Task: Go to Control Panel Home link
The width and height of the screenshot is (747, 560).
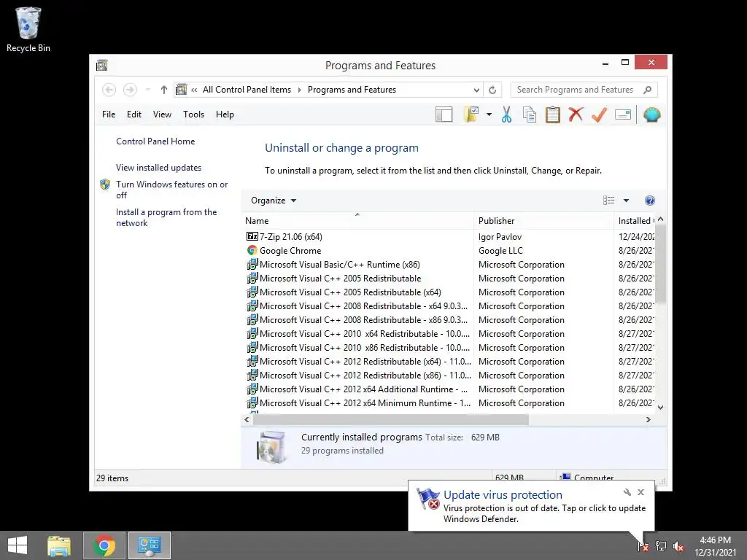Action: click(x=155, y=141)
